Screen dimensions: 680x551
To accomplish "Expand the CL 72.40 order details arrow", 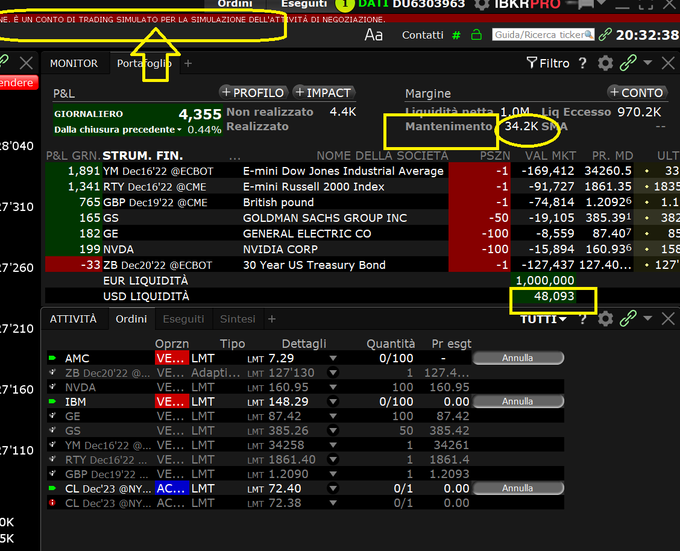I will pyautogui.click(x=333, y=488).
